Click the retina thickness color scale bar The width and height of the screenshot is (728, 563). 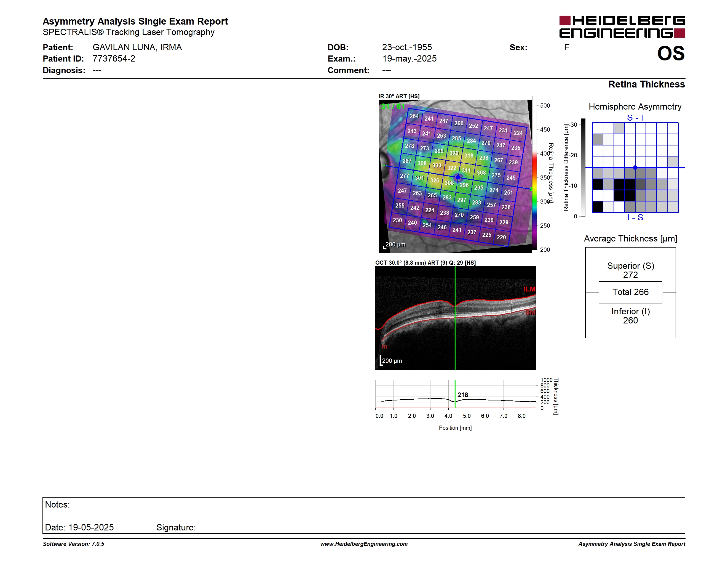click(x=534, y=173)
